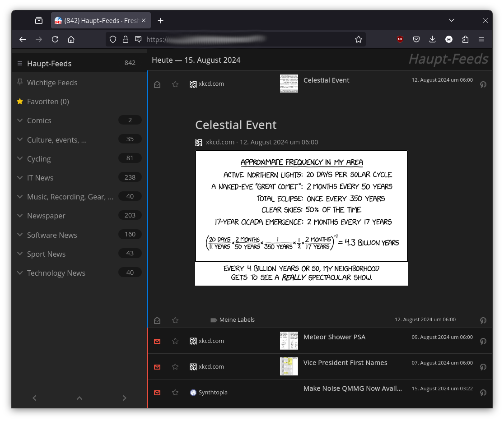Star the Vice President First Names article

pos(175,366)
